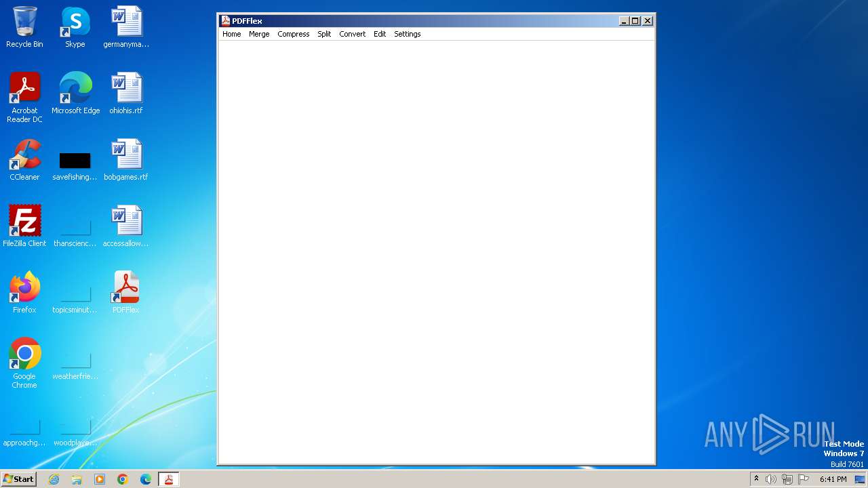This screenshot has width=868, height=488.
Task: Open the taskbar clock showing 6:41 PM
Action: coord(833,479)
